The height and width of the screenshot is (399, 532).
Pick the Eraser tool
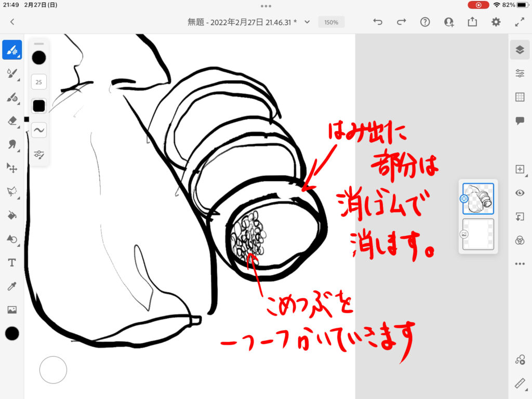pyautogui.click(x=12, y=121)
